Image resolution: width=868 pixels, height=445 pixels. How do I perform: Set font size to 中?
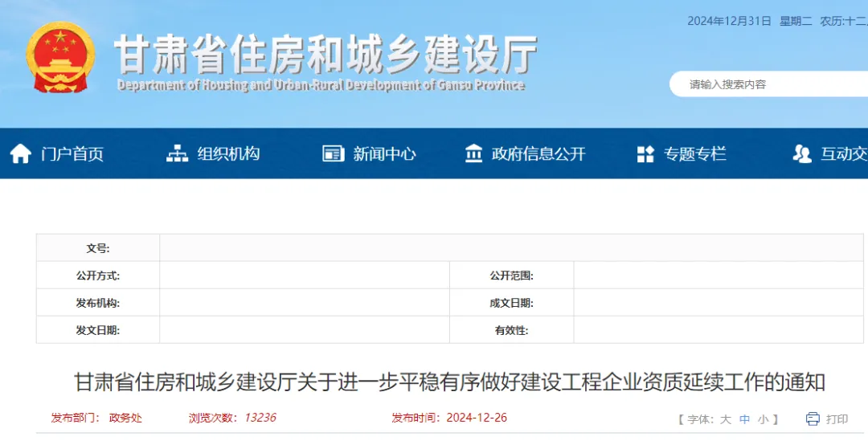(x=744, y=418)
